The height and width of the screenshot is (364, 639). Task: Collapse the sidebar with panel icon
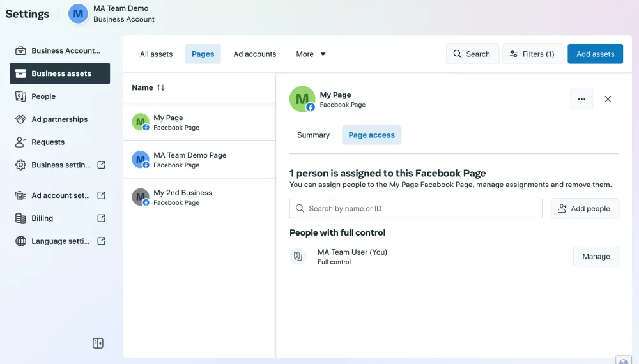click(98, 344)
